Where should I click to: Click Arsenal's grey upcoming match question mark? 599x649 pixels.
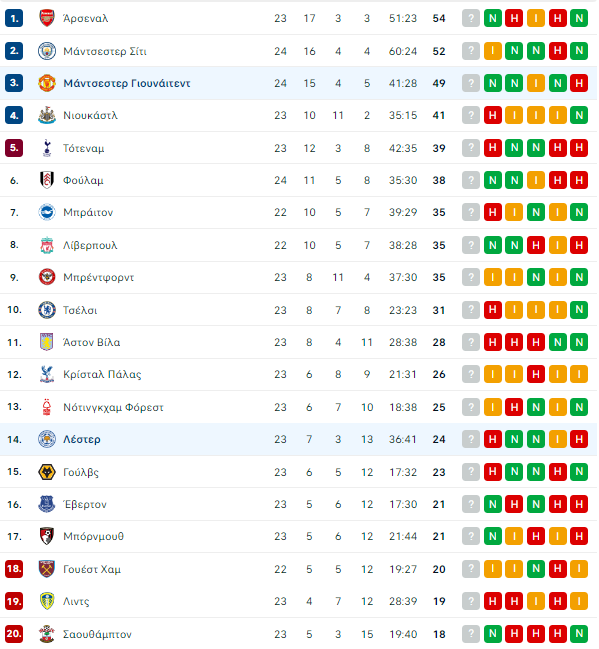pyautogui.click(x=471, y=18)
